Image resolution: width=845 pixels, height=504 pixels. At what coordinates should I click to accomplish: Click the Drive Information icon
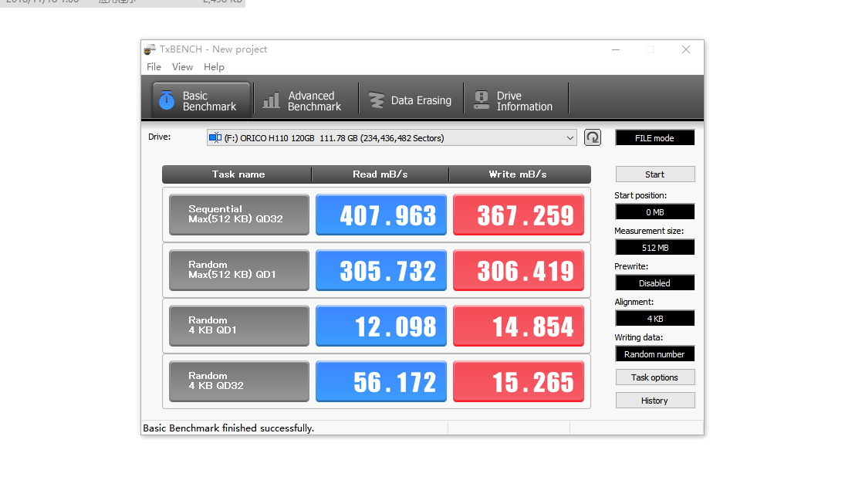click(x=482, y=100)
